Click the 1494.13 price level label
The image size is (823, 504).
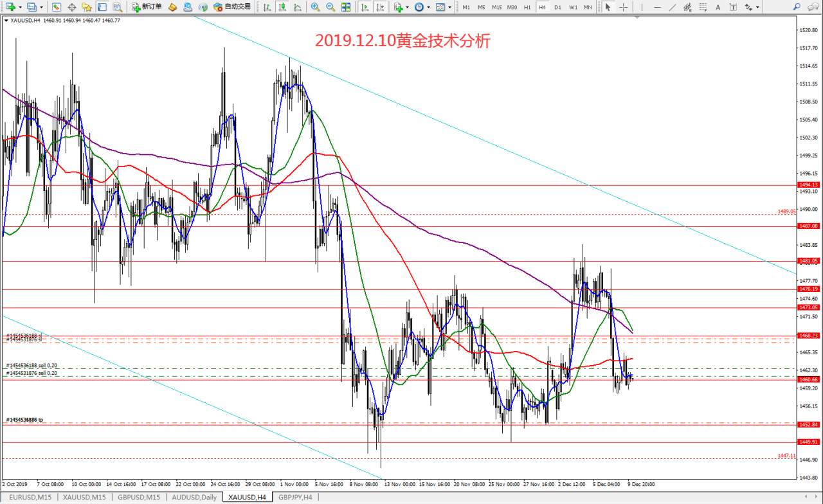[x=808, y=184]
